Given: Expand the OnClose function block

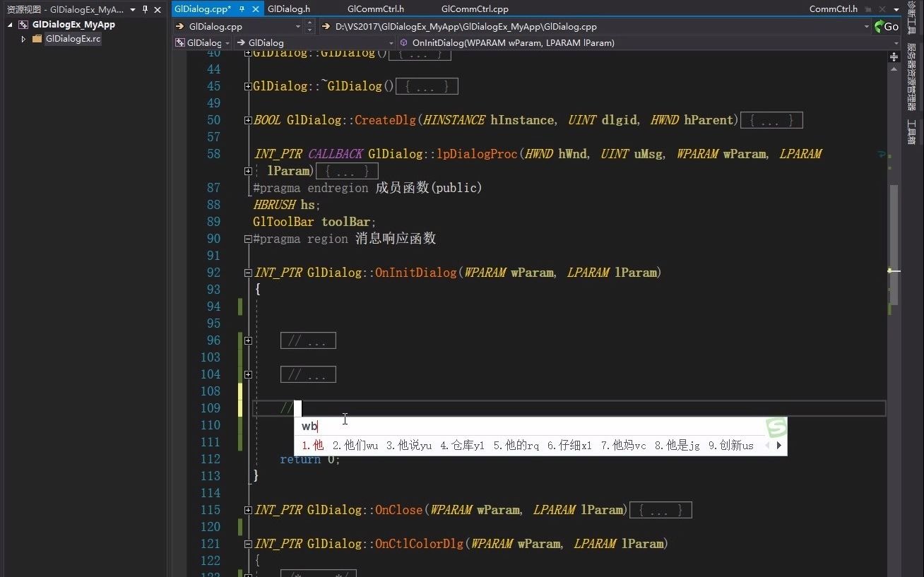Looking at the screenshot, I should pos(248,510).
